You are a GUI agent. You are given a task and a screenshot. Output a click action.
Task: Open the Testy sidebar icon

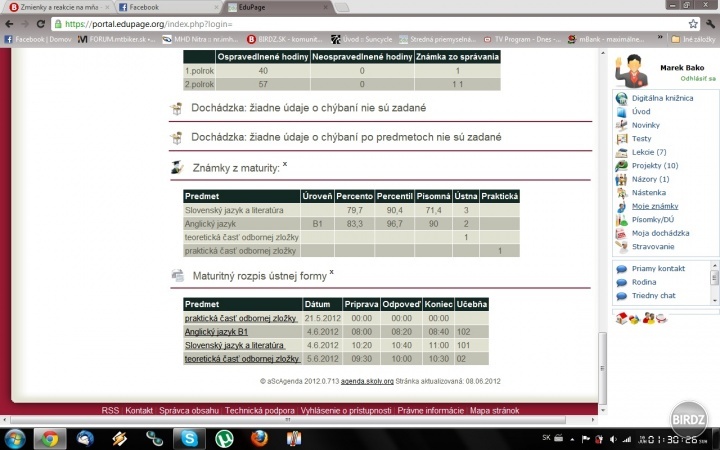(x=621, y=139)
